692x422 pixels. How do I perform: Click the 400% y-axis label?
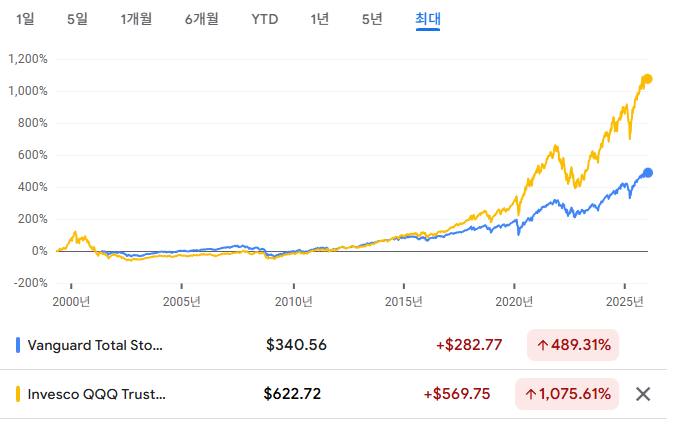tap(33, 187)
